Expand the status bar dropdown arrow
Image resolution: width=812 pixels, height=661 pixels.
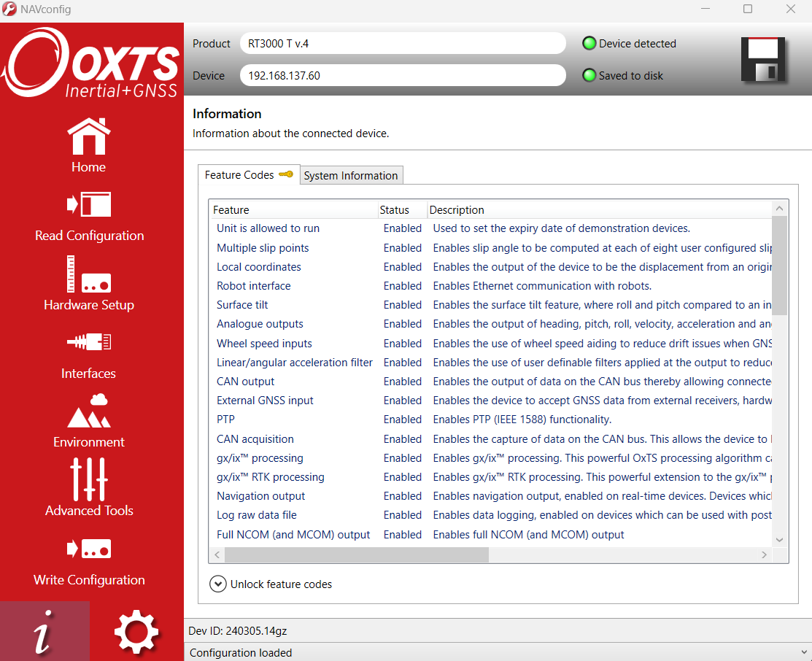(804, 652)
